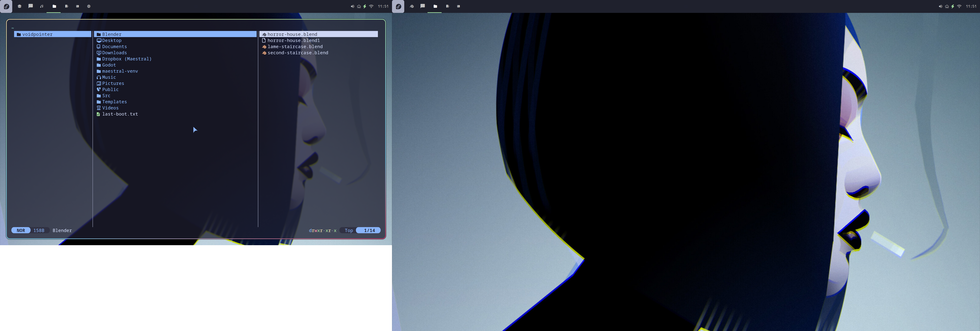Click the text editor workspace on right bar

click(447, 6)
